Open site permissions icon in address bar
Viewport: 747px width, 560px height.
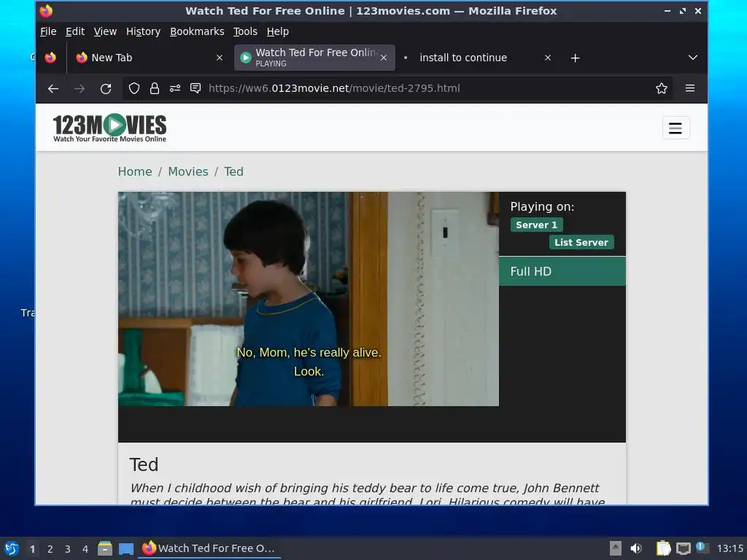coord(175,88)
